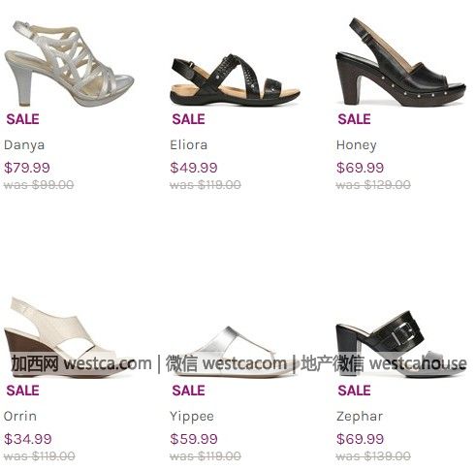Click the SALE badge above Zephar
476x470 pixels.
click(x=355, y=391)
